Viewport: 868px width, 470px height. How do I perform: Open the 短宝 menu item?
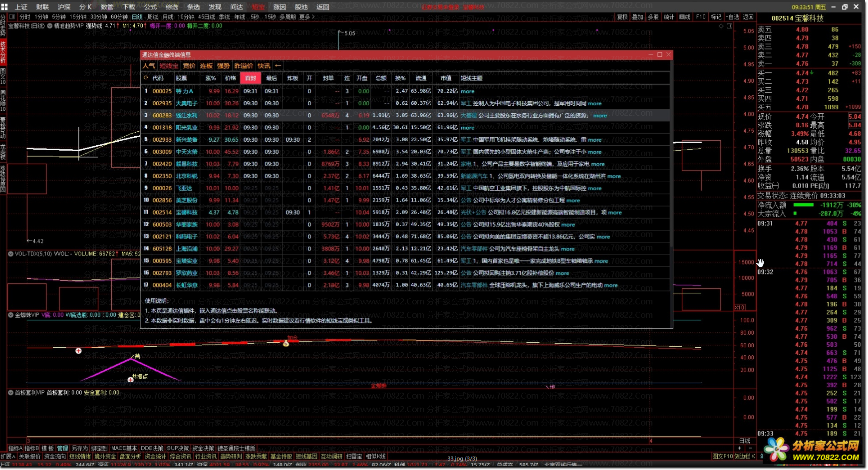pos(258,7)
